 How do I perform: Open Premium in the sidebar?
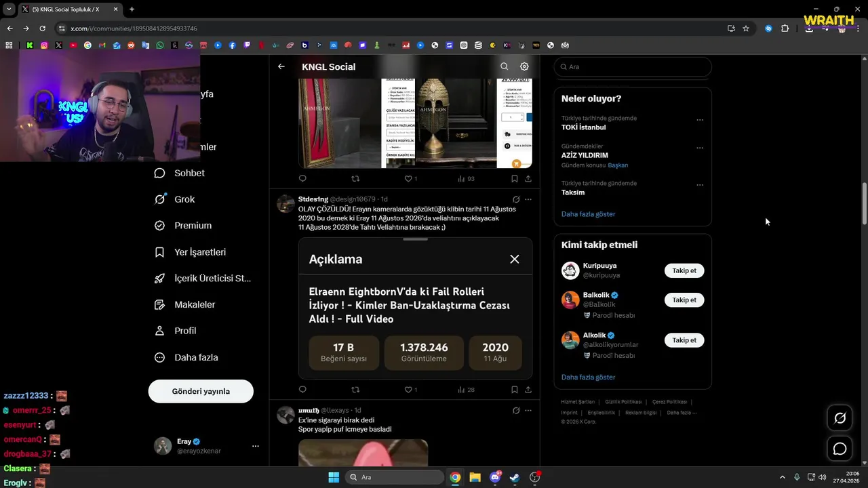pos(183,226)
